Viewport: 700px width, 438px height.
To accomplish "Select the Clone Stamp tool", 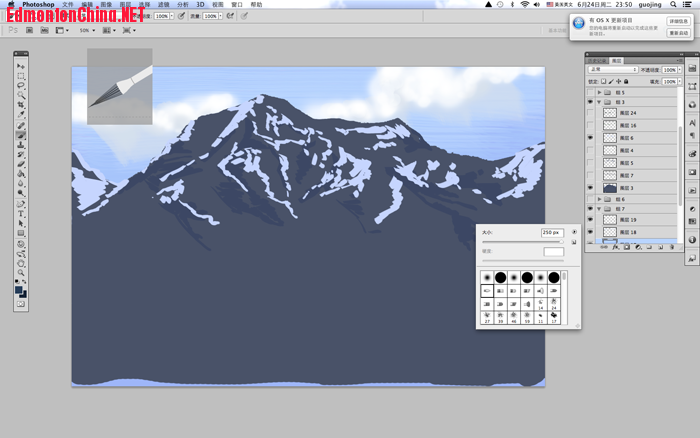I will coord(21,145).
